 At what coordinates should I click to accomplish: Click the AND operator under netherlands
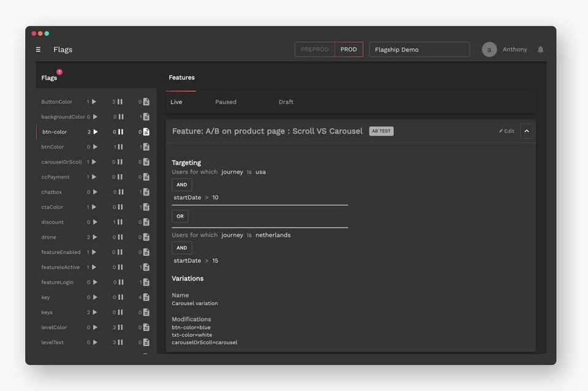[182, 248]
